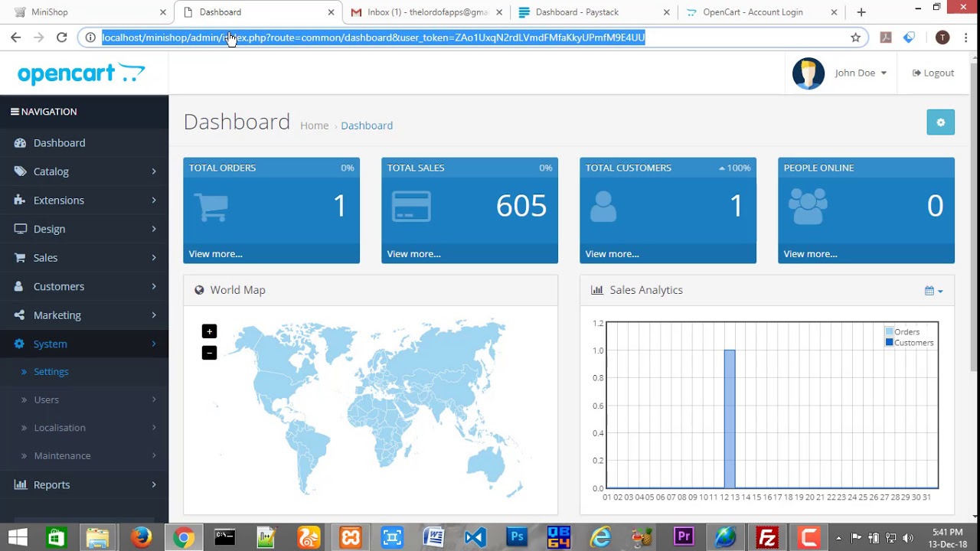View more under Total Sales
This screenshot has width=980, height=551.
[x=414, y=254]
